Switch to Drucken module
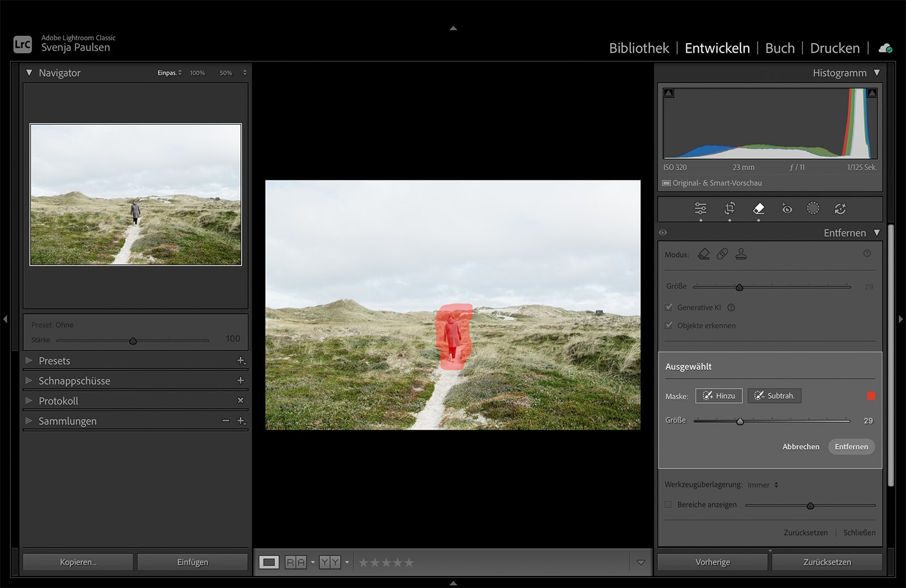 [x=835, y=48]
